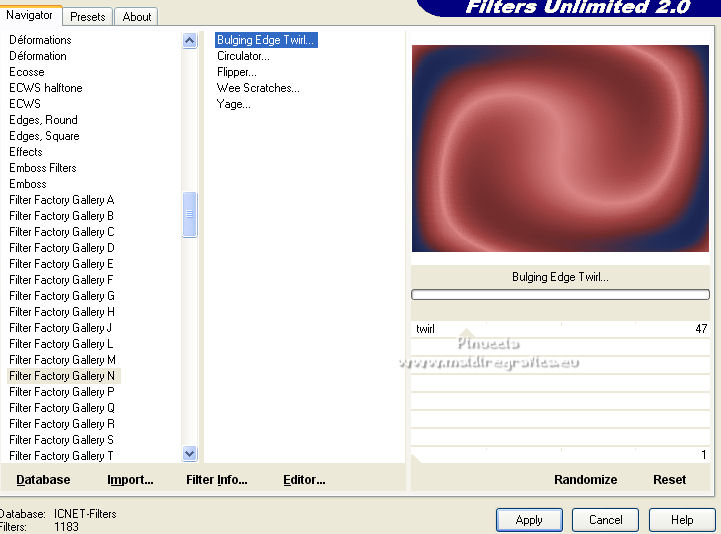Select the Emboss Filters category
Screen dimensions: 721x534
43,168
